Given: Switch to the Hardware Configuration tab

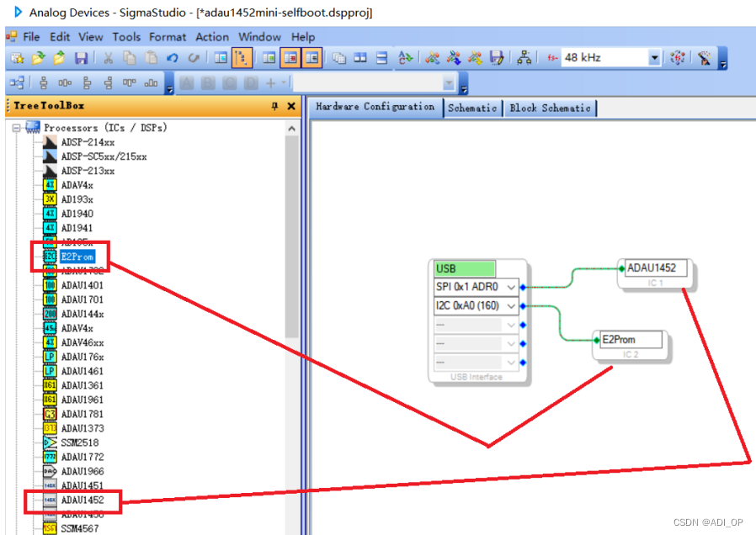Looking at the screenshot, I should click(375, 107).
